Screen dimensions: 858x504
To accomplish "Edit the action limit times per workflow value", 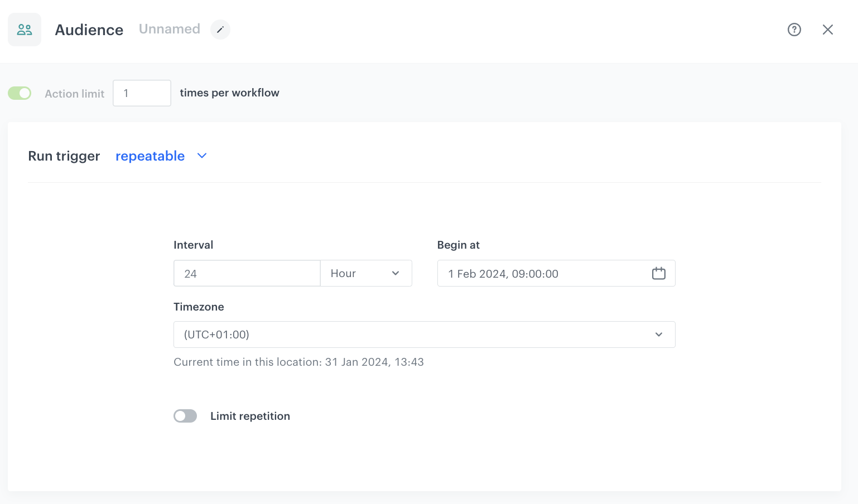I will [141, 93].
